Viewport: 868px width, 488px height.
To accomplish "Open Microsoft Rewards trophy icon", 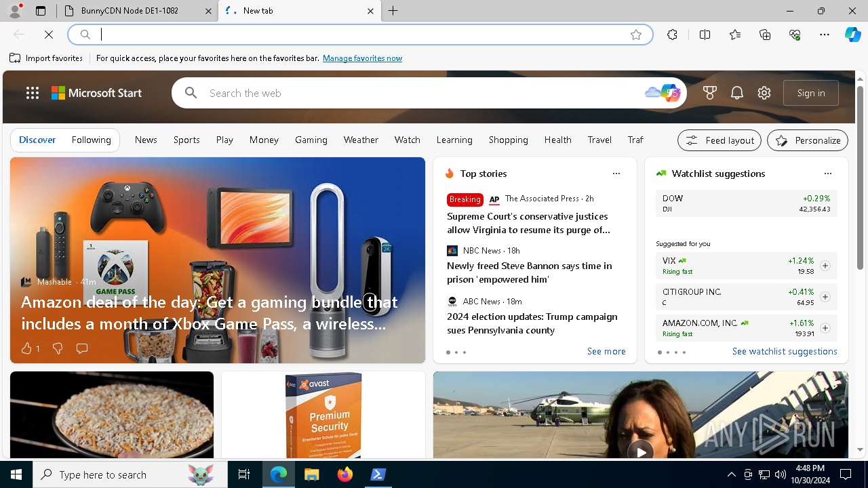I will click(710, 93).
